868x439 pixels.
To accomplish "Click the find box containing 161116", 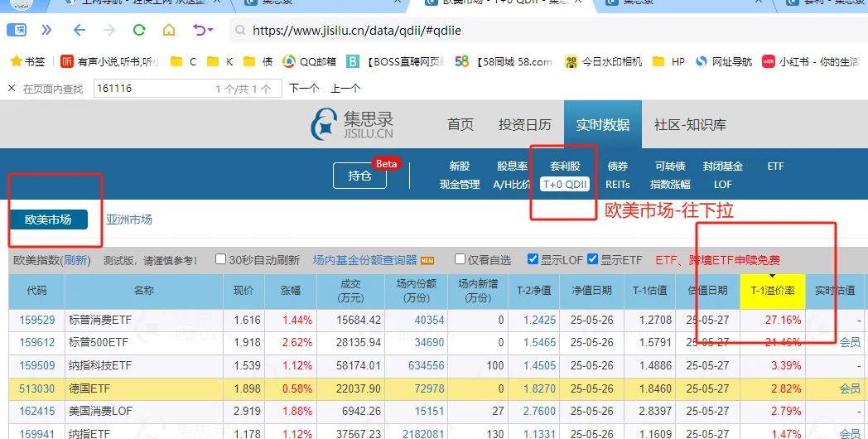I will click(x=188, y=88).
